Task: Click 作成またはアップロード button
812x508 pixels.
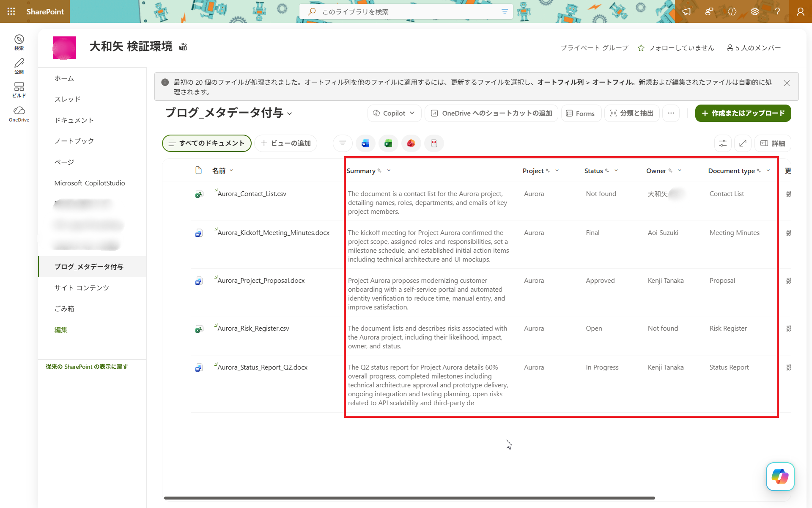Action: click(x=743, y=113)
